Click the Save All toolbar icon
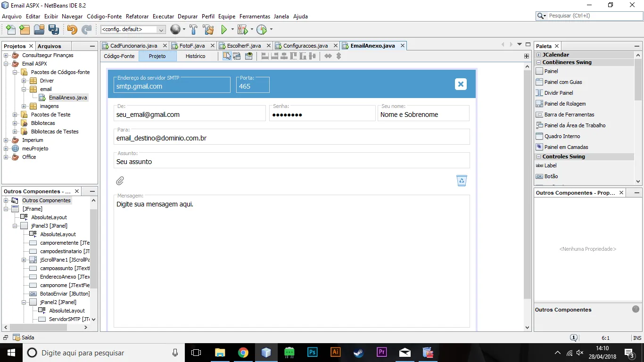This screenshot has height=362, width=644. (x=54, y=30)
